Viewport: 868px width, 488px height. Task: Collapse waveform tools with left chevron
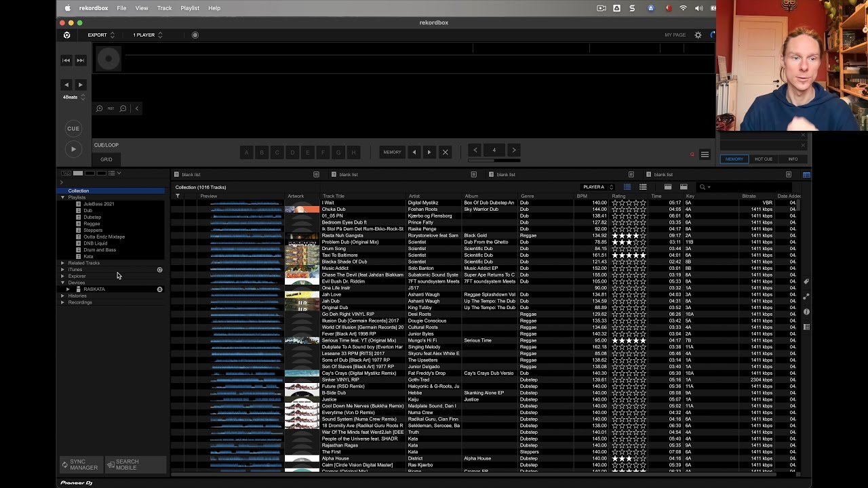click(x=136, y=108)
